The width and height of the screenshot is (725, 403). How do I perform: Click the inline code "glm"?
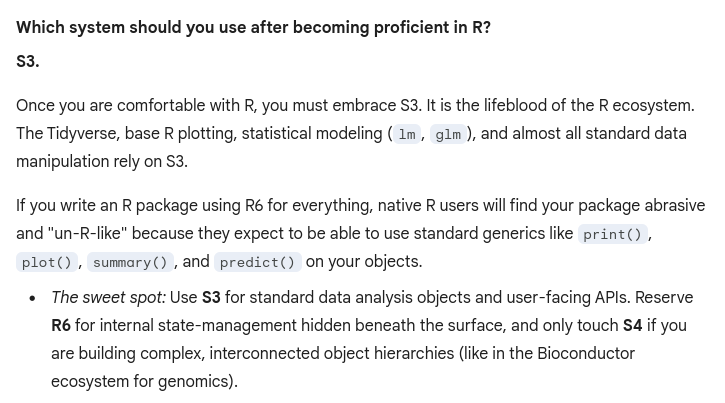click(x=448, y=134)
